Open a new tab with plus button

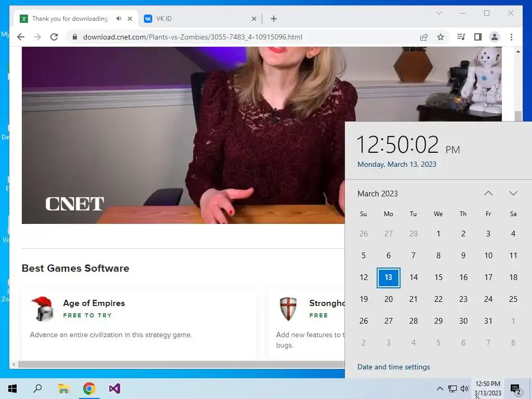click(x=274, y=19)
